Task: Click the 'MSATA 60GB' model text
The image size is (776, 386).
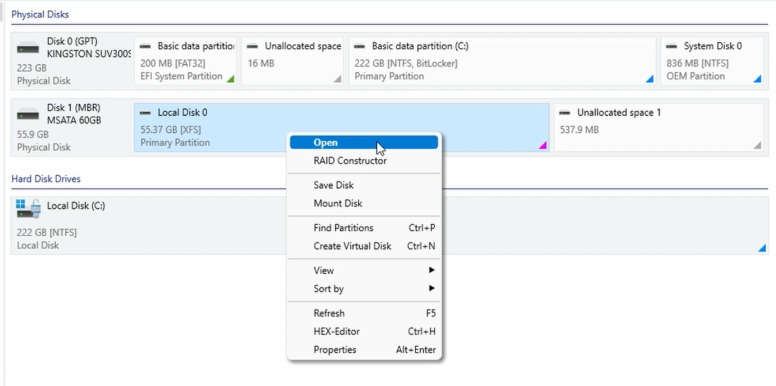Action: coord(74,120)
